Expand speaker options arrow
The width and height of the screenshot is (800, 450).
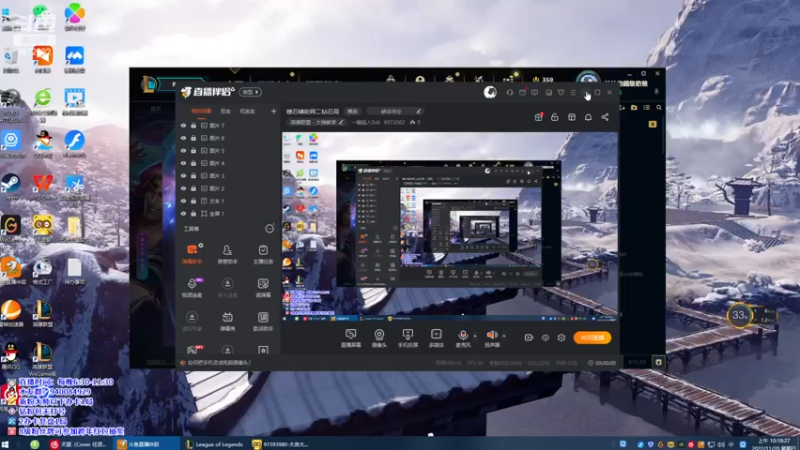[504, 336]
